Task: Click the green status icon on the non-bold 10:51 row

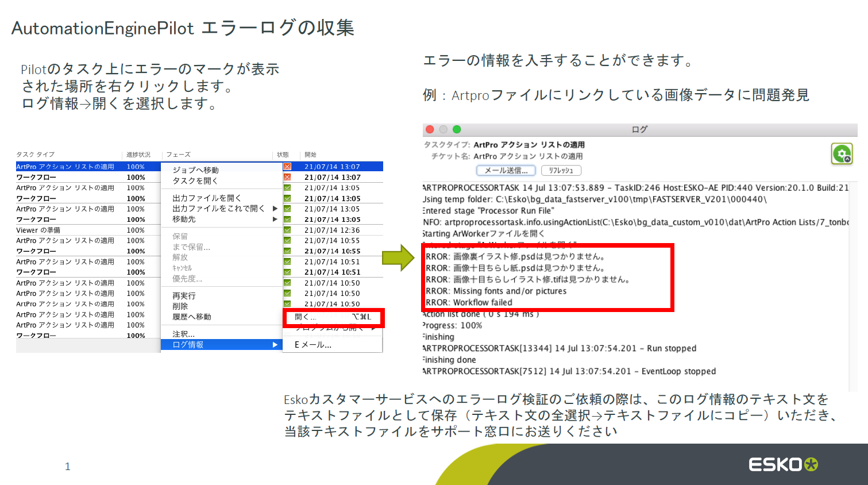Action: pos(287,261)
